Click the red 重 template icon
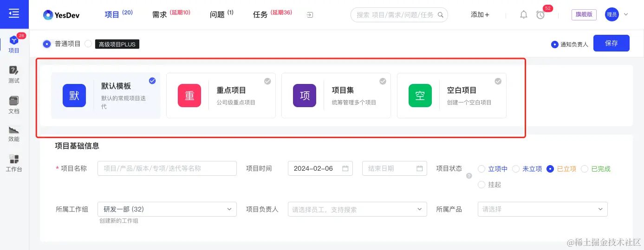Viewport: 644px width, 250px height. click(189, 96)
